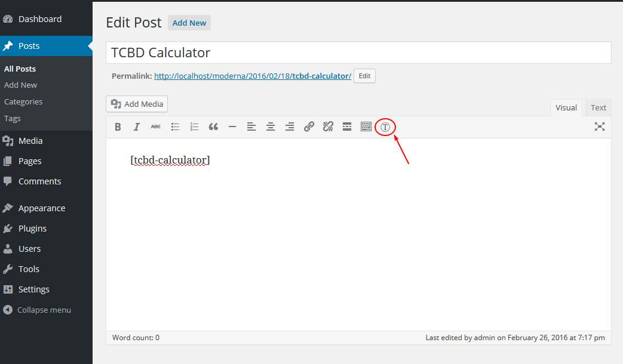Click the Last edited by admin text
Viewport: 623px width, 364px height.
(x=515, y=337)
